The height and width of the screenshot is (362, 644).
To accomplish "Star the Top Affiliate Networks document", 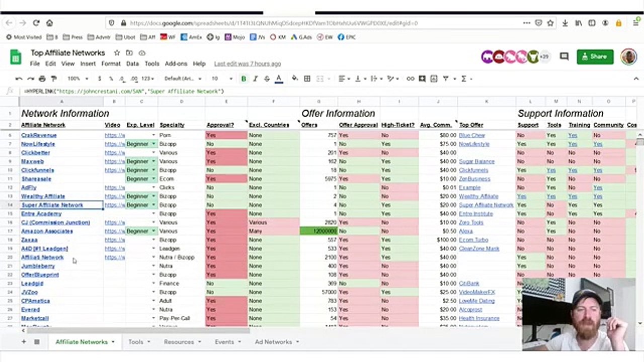I will click(117, 53).
